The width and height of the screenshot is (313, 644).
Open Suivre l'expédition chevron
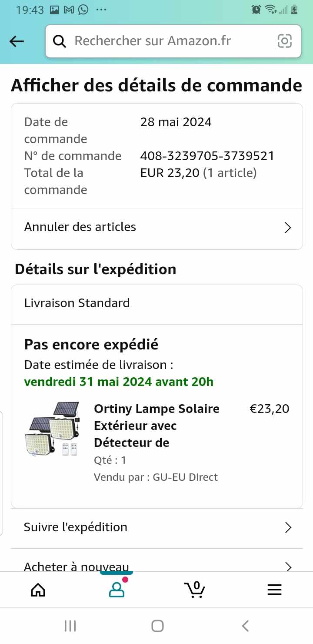(x=287, y=528)
